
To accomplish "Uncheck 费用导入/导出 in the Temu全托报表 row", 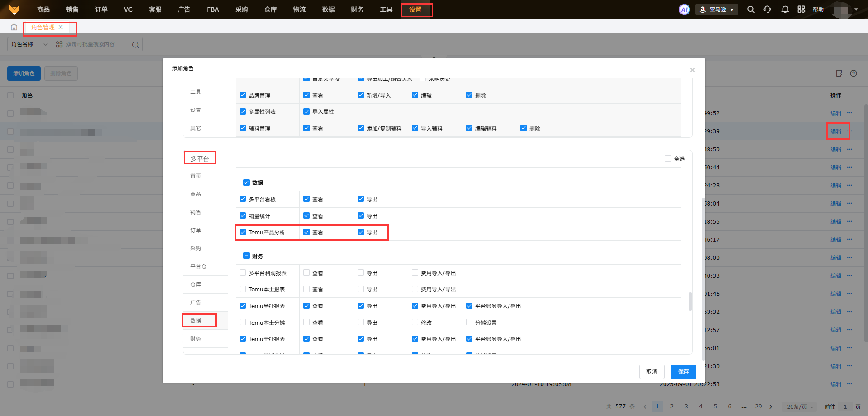I will click(415, 339).
